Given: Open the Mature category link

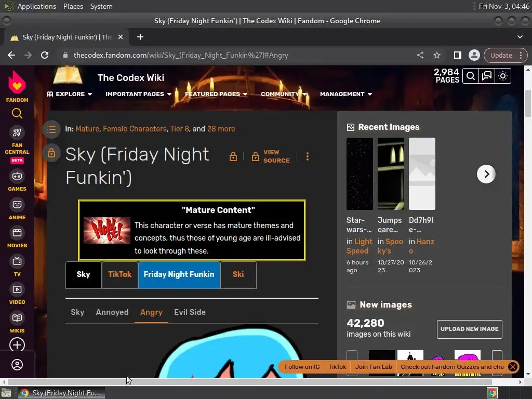Looking at the screenshot, I should [x=87, y=129].
